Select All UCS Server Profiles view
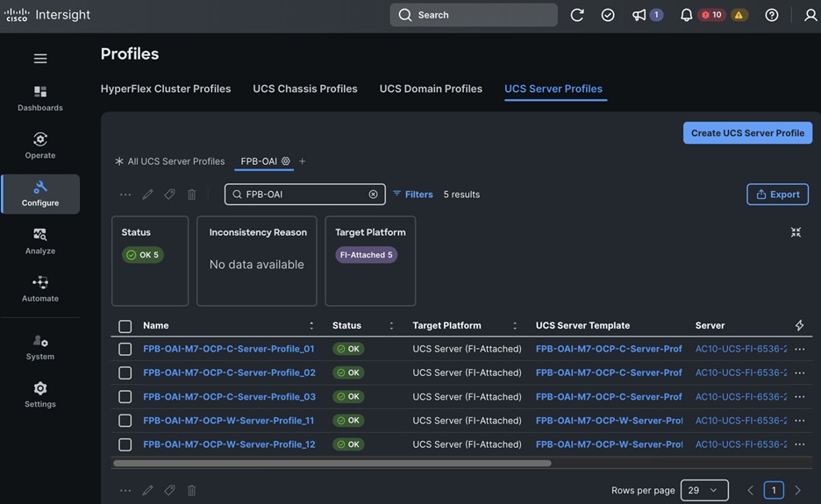This screenshot has width=821, height=504. pos(170,161)
